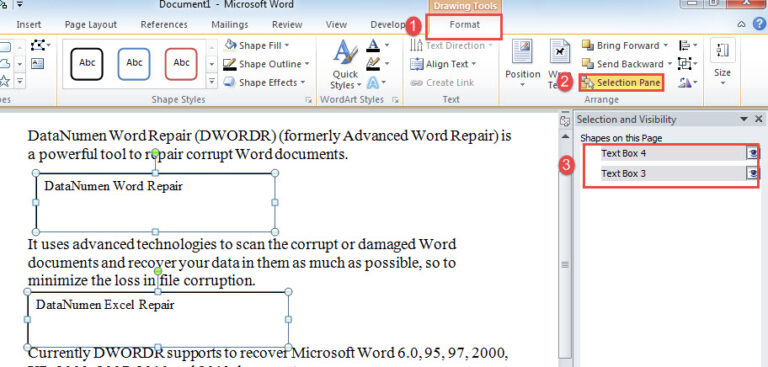Expand Shapes gallery More arrow

click(x=20, y=81)
